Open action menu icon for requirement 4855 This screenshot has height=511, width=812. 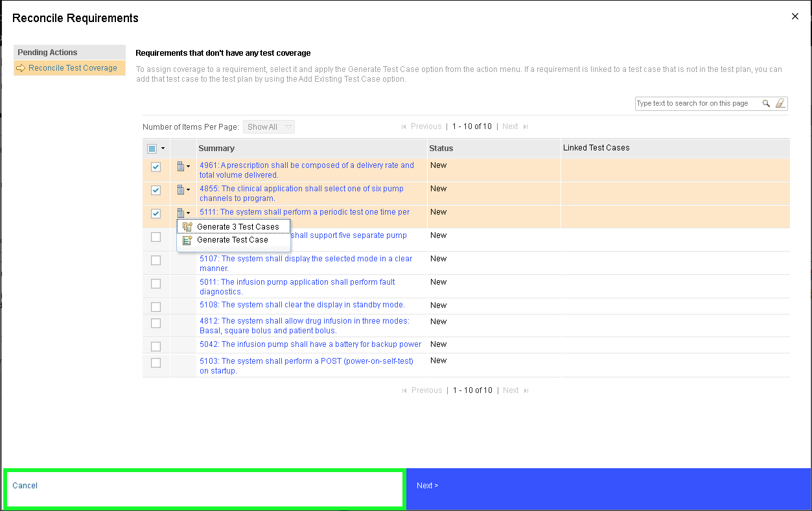tap(183, 190)
